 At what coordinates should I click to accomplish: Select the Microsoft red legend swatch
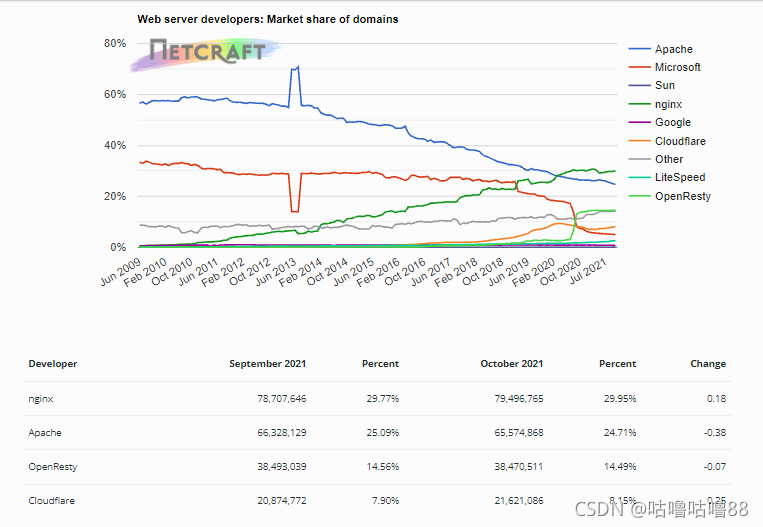[x=639, y=67]
